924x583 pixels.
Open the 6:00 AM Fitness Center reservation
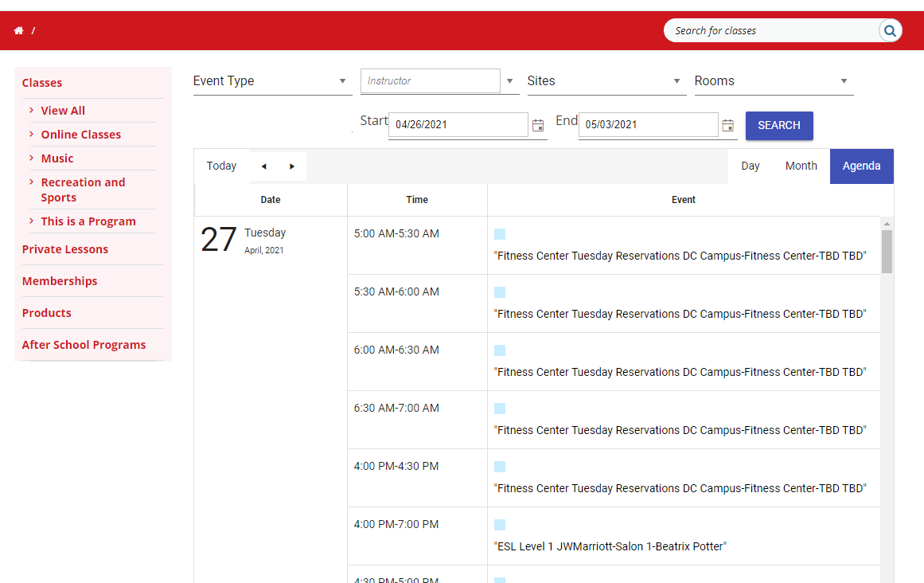tap(680, 372)
